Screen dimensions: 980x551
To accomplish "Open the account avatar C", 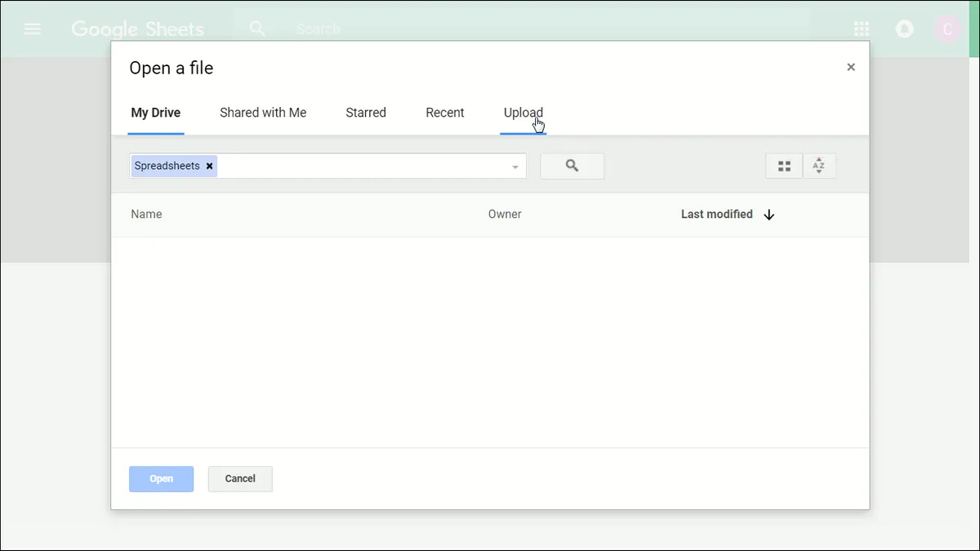I will (947, 29).
